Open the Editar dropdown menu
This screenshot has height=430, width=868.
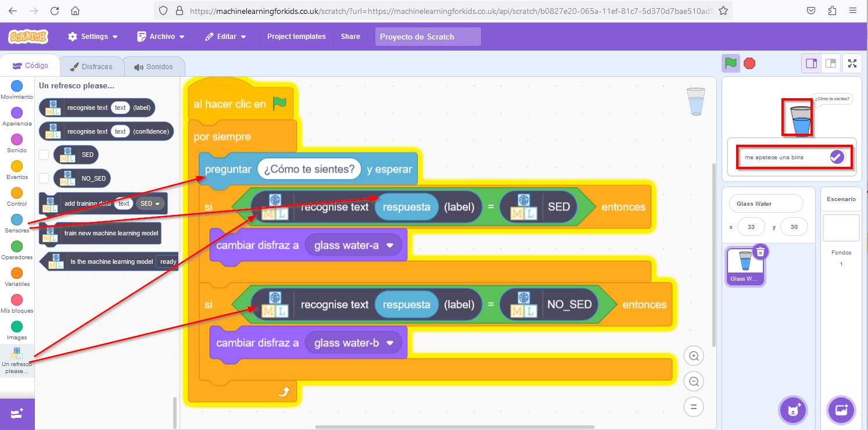click(226, 37)
